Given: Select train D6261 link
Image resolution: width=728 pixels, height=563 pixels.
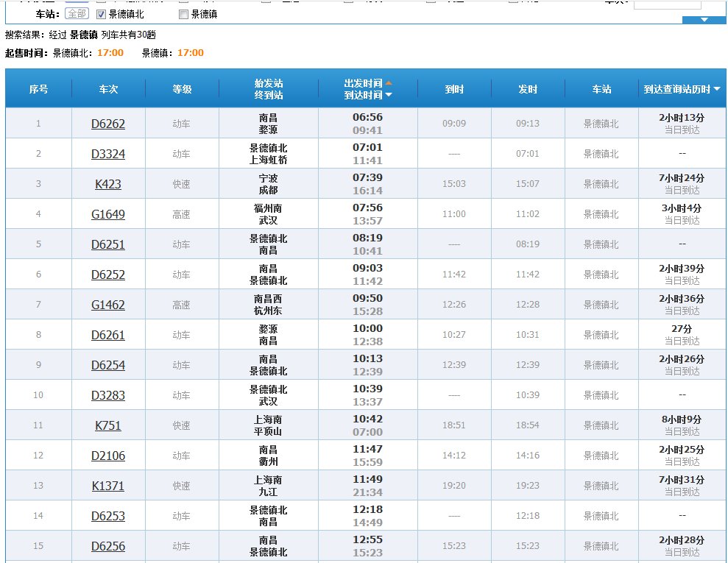Looking at the screenshot, I should point(108,335).
